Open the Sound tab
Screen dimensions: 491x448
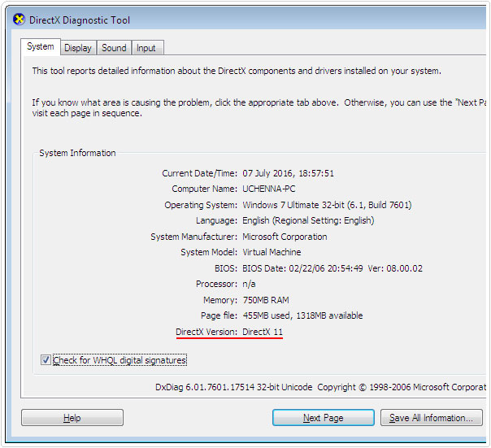[114, 48]
